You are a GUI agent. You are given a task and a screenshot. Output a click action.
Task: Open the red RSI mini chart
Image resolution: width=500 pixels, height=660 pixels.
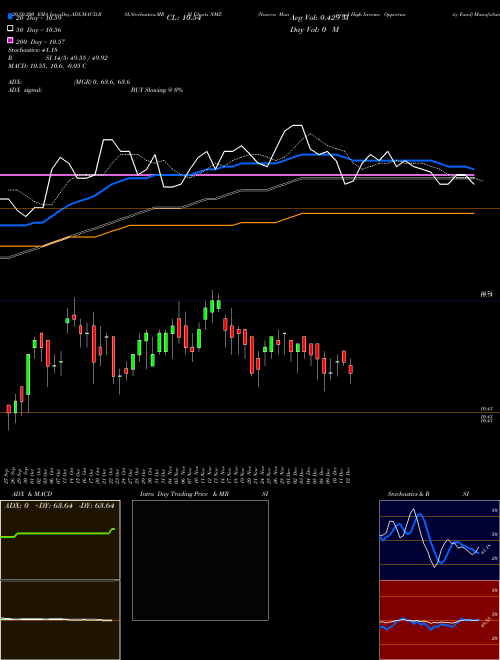point(439,620)
